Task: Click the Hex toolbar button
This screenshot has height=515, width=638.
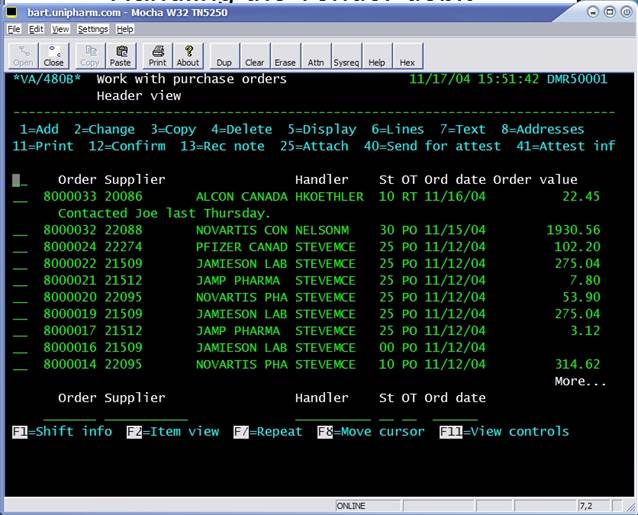Action: click(x=407, y=56)
